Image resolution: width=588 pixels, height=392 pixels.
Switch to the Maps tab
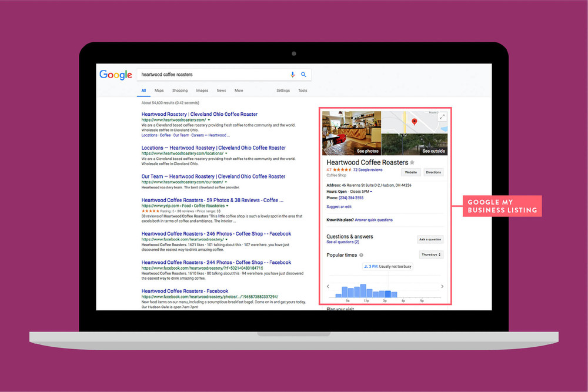(159, 91)
